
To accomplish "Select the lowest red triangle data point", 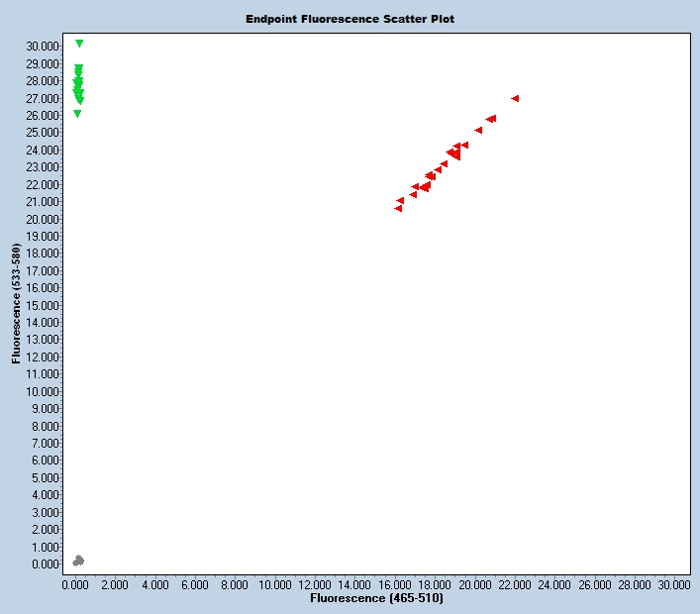I will [398, 208].
